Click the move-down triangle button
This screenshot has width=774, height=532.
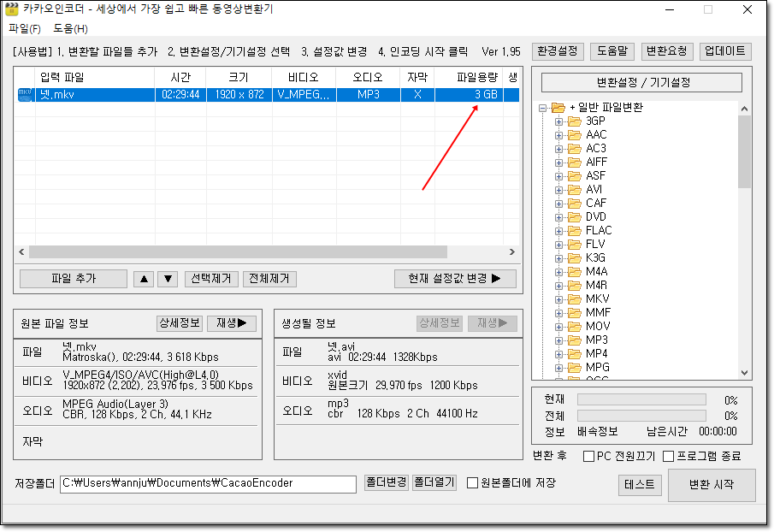click(x=168, y=279)
